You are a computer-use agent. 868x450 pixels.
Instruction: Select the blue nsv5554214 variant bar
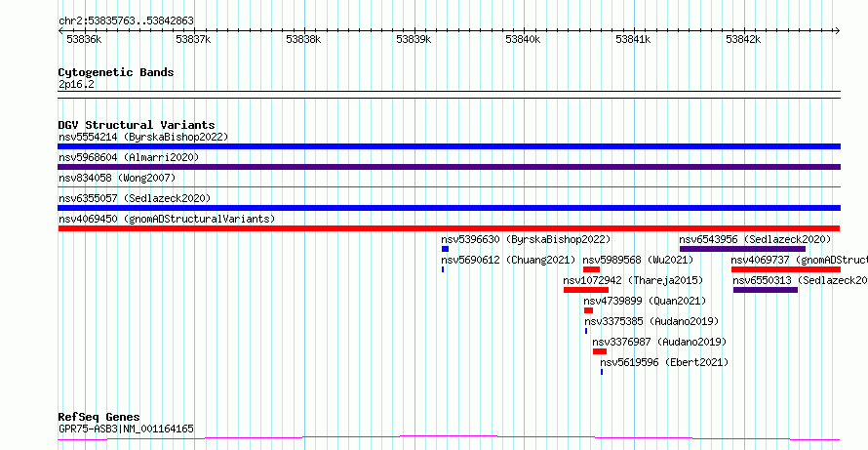pos(449,146)
